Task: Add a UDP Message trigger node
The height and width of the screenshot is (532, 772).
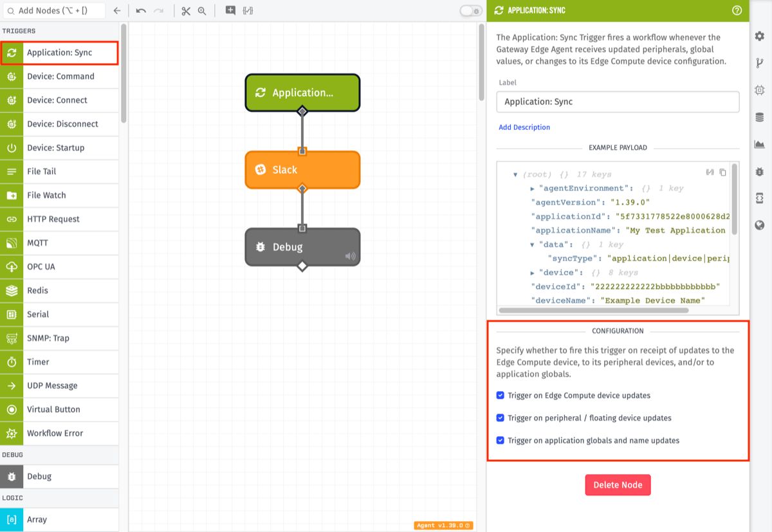Action: click(59, 386)
